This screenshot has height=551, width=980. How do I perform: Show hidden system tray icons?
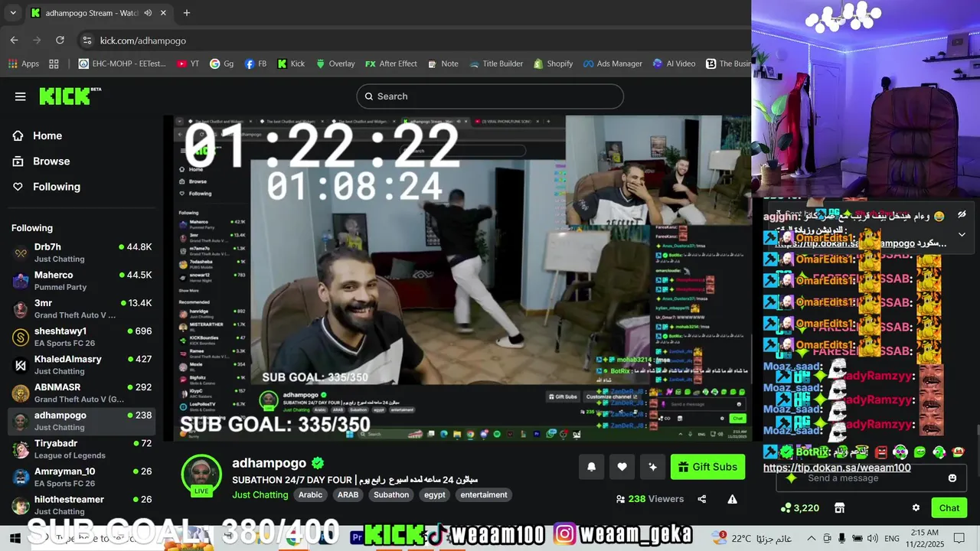812,538
